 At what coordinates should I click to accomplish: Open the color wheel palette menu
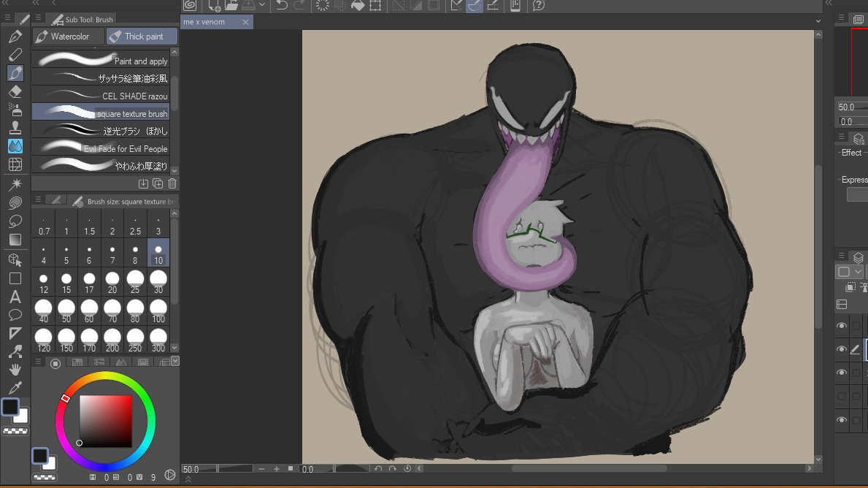tap(38, 362)
